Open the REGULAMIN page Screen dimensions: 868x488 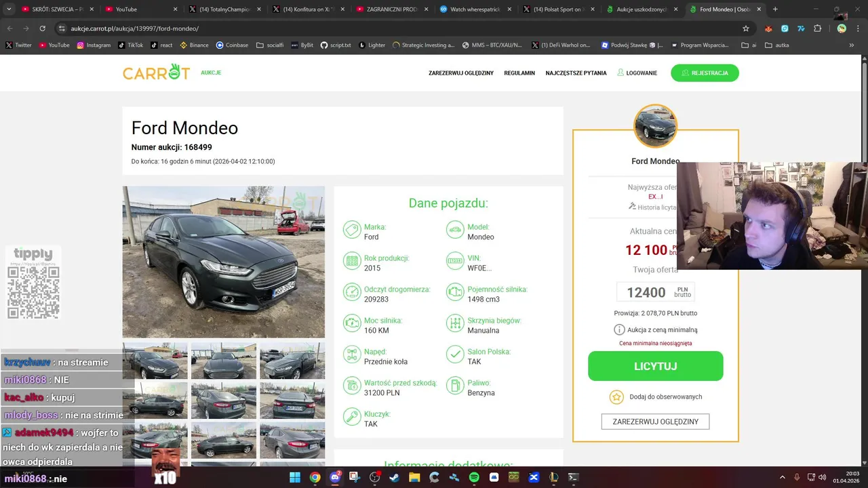pos(519,73)
